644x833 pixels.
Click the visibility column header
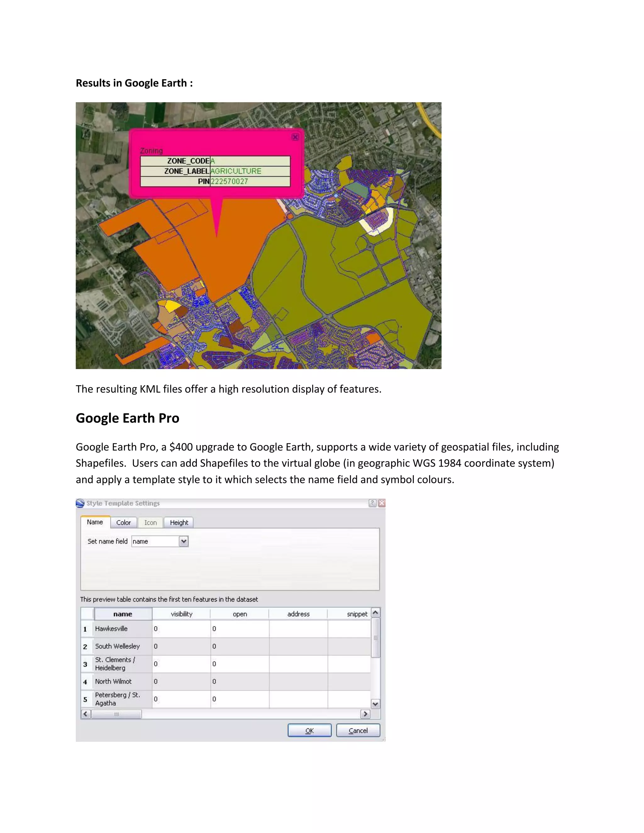[182, 614]
